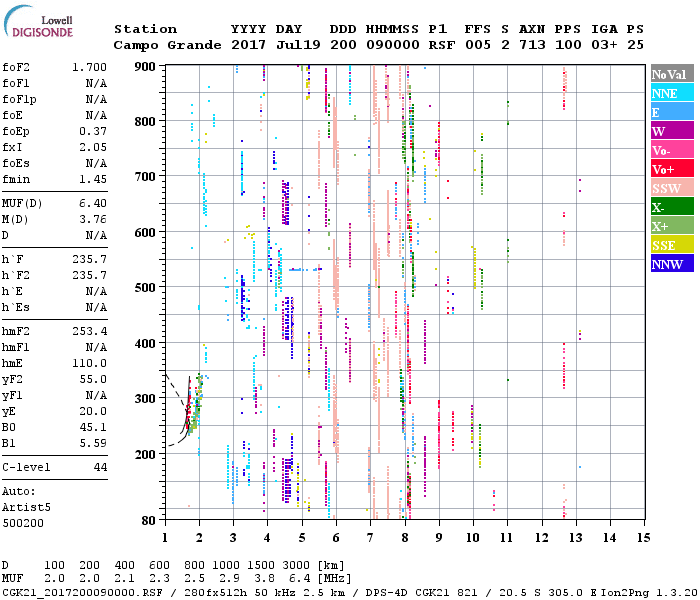The height and width of the screenshot is (600, 700).
Task: Pick the blue E legend entry
Action: coord(671,112)
